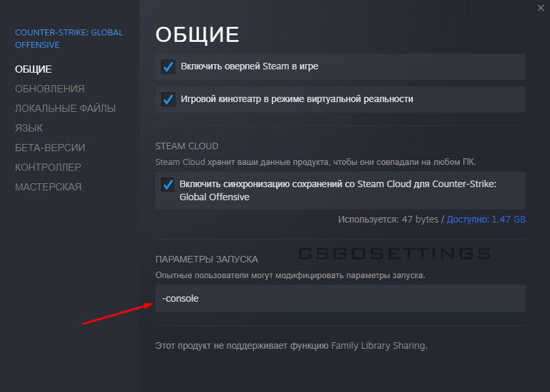Switch to the МАСТЕРСКАЯ tab
This screenshot has height=392, width=550.
coord(48,187)
